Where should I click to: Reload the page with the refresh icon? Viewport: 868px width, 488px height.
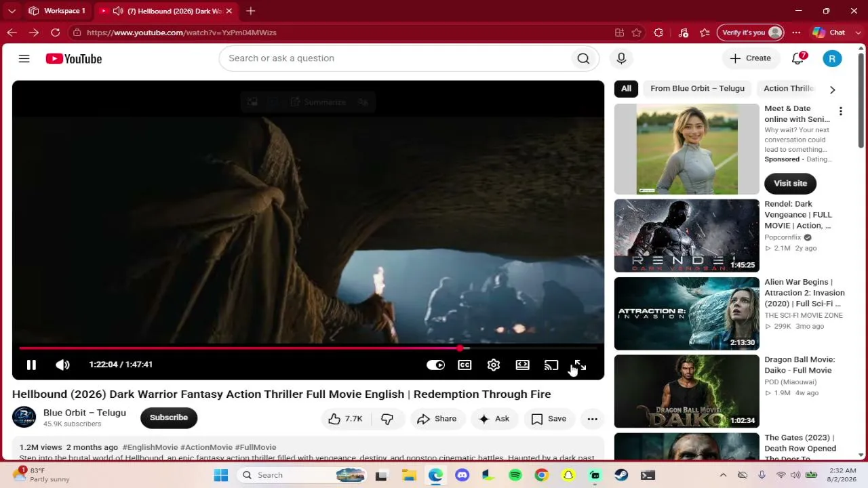55,33
